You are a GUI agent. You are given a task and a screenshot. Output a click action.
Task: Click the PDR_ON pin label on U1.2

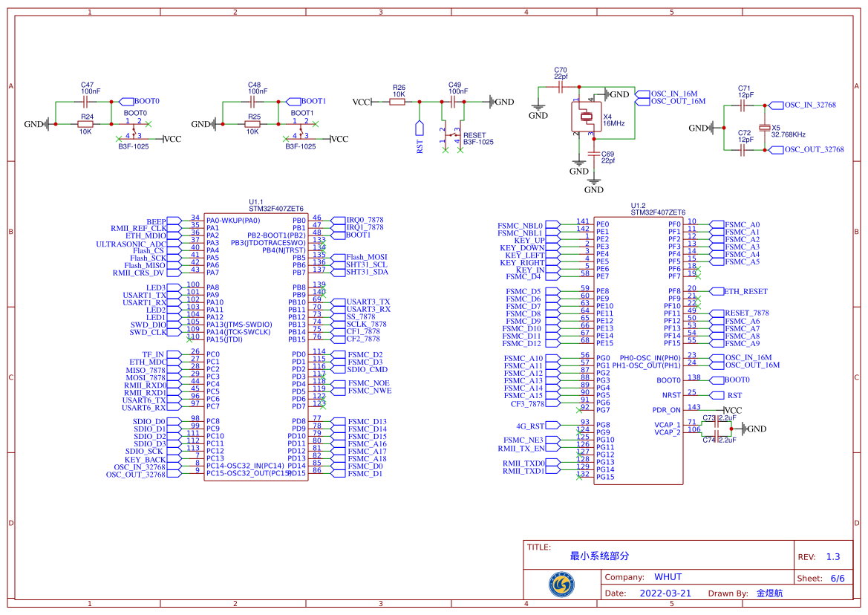pos(667,410)
